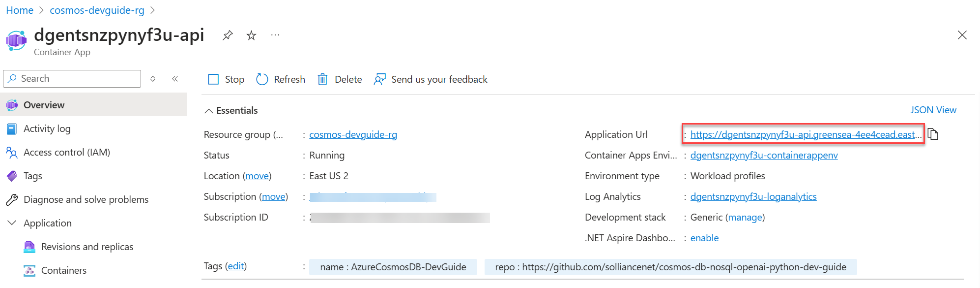Collapse the Essentials section

pos(209,111)
